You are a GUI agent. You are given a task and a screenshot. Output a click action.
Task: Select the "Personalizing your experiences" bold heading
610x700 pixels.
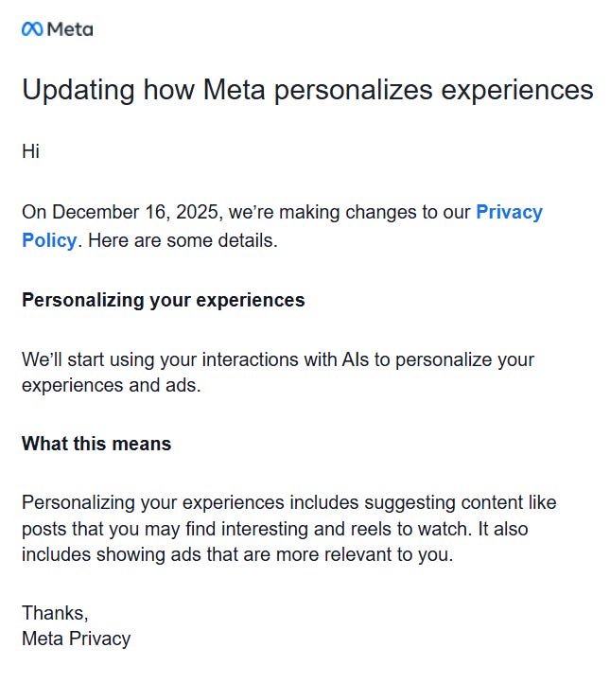coord(164,300)
